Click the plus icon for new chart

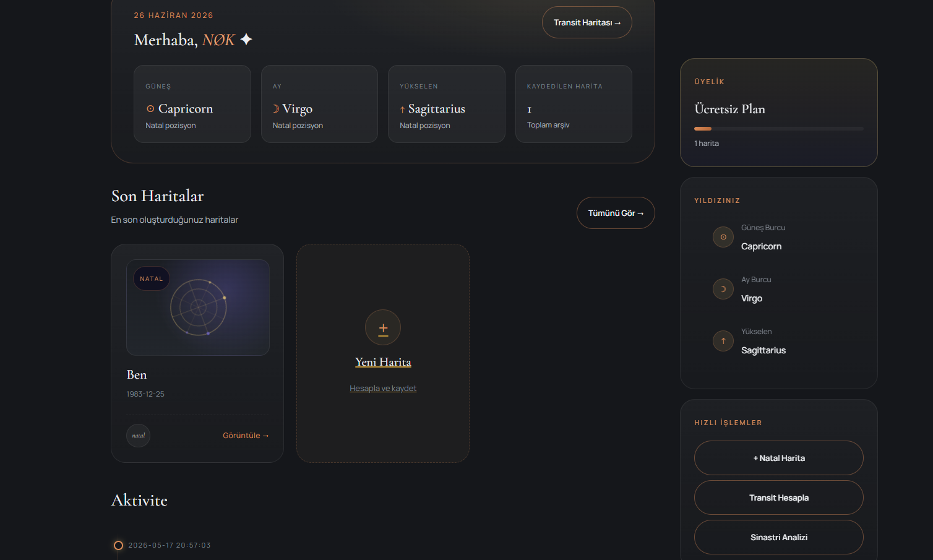coord(383,327)
